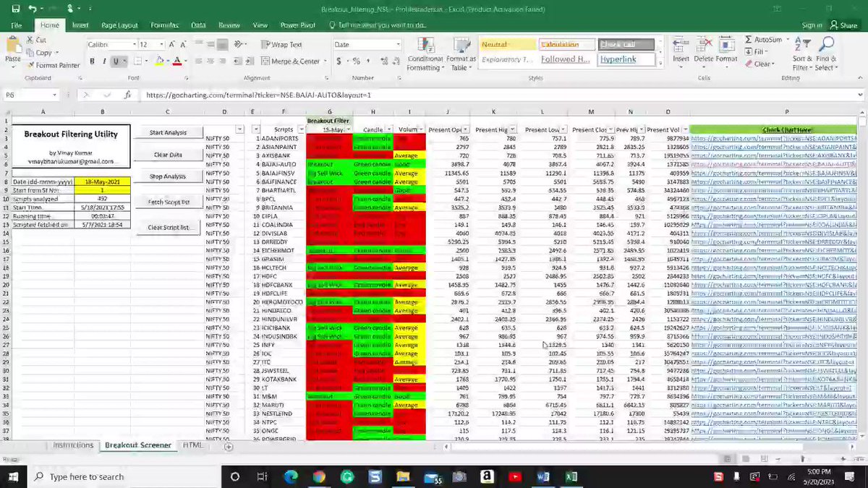868x488 pixels.
Task: Increase the font size
Action: [172, 45]
